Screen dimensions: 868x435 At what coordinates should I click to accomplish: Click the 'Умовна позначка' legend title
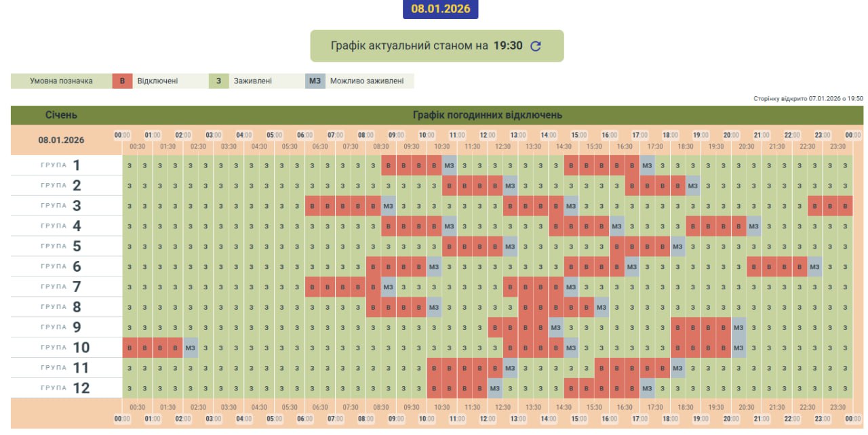61,81
